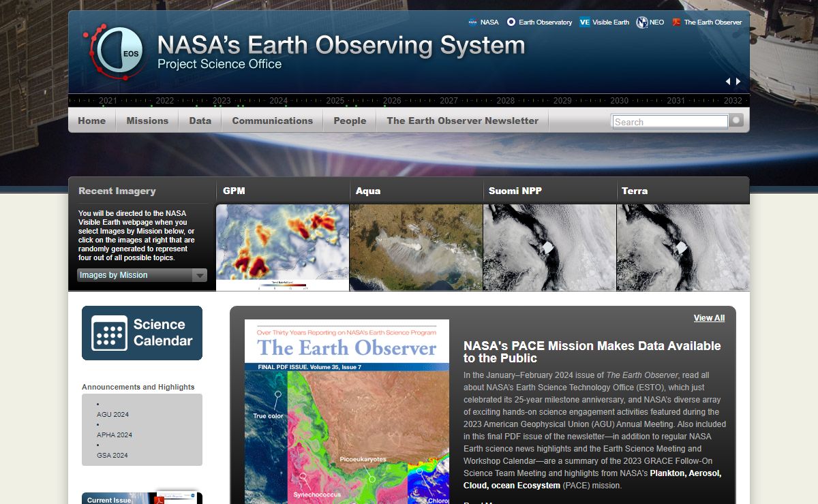Click NASA's PACE Mission article headline
The width and height of the screenshot is (818, 504).
[x=592, y=352]
